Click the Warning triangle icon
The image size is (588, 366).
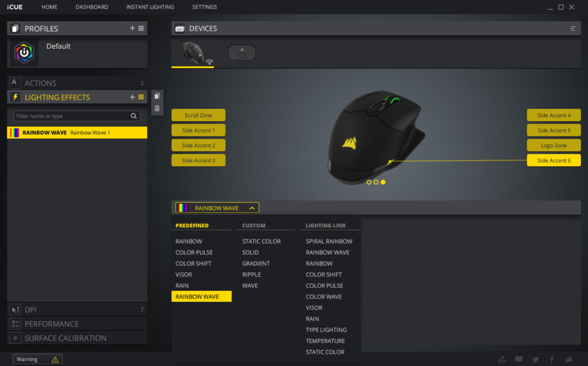(x=55, y=360)
